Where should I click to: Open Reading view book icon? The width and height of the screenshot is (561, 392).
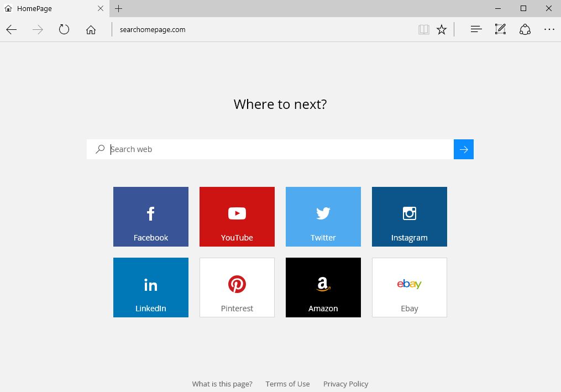pos(423,30)
